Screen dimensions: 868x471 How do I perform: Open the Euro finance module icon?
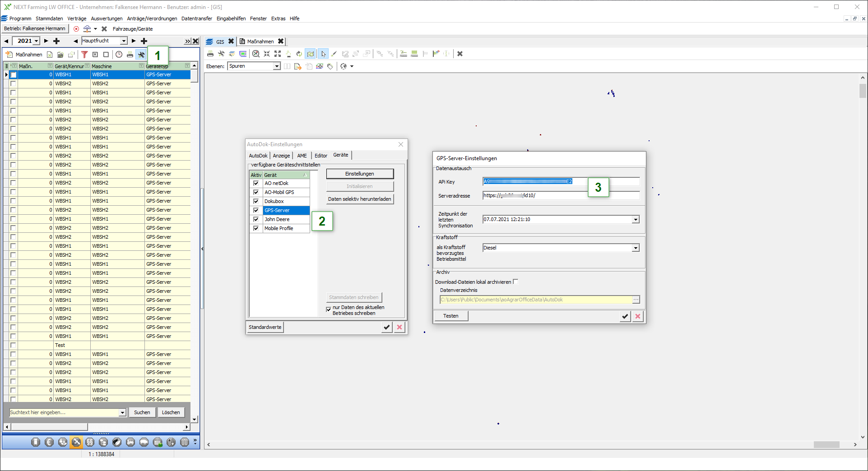[x=49, y=442]
